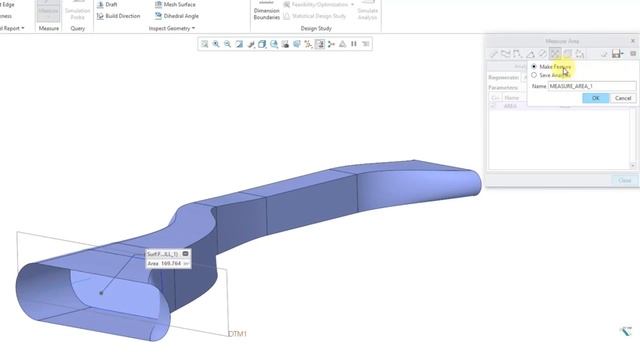Viewport: 640px width, 360px height.
Task: Select the Save Analysis radio button
Action: [534, 75]
